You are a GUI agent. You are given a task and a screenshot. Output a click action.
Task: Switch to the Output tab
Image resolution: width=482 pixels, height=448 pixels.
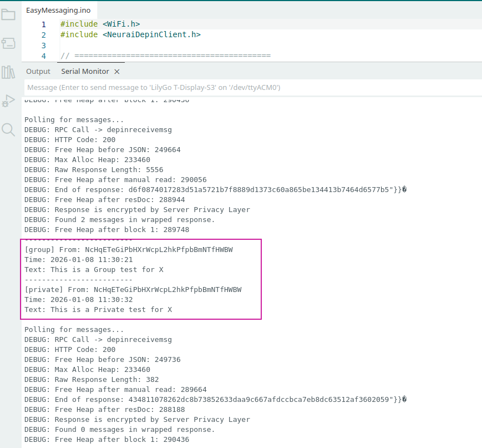coord(38,72)
